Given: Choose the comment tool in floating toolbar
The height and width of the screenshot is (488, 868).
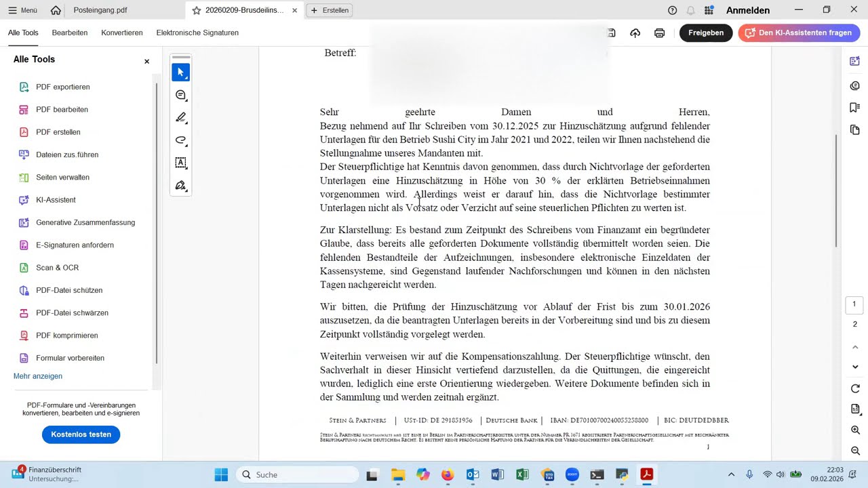Looking at the screenshot, I should (x=180, y=95).
